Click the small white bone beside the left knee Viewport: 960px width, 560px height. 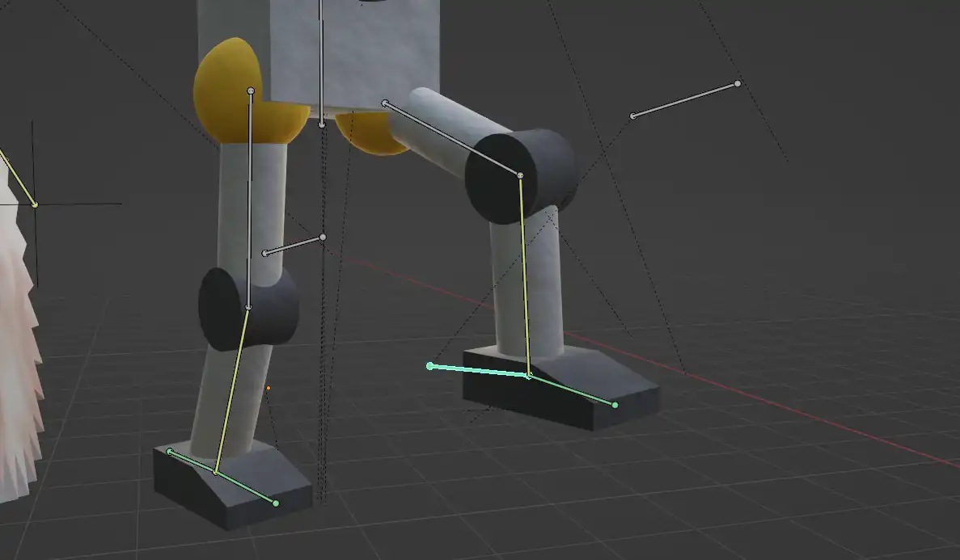point(295,246)
